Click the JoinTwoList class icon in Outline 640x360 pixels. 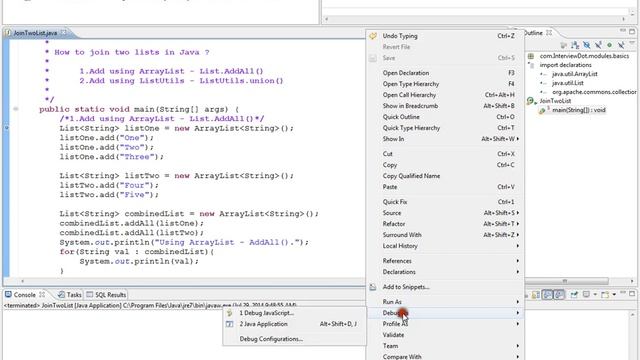tap(531, 101)
